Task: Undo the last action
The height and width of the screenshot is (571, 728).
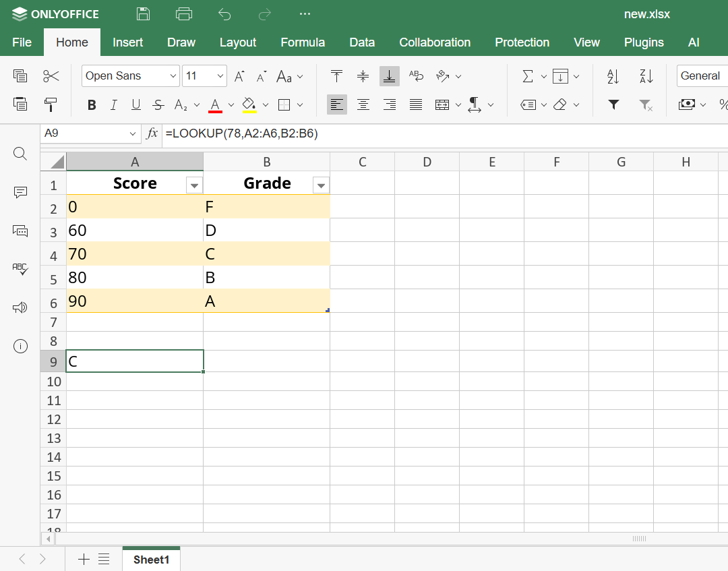Action: pos(224,13)
